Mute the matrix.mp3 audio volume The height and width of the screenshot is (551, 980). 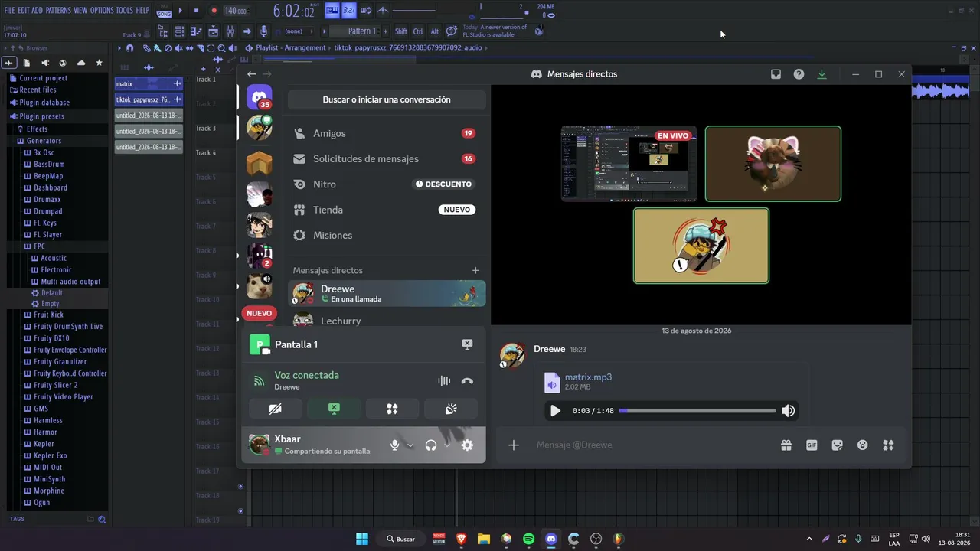(x=788, y=411)
